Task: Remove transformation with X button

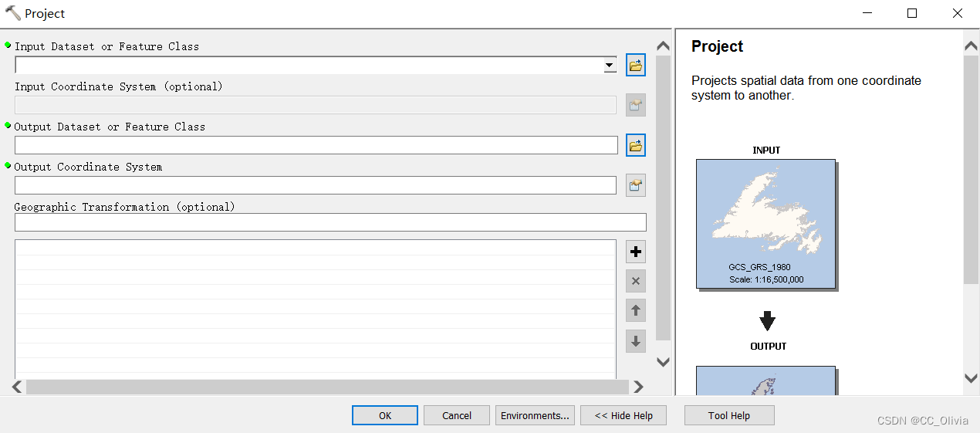Action: tap(636, 281)
